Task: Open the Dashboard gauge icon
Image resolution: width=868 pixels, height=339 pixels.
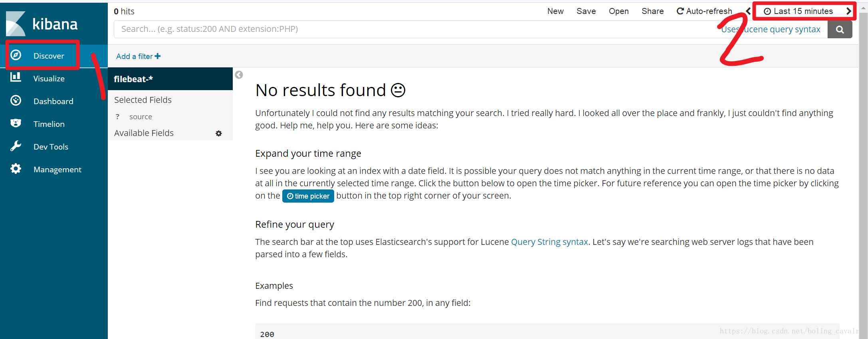Action: 16,101
